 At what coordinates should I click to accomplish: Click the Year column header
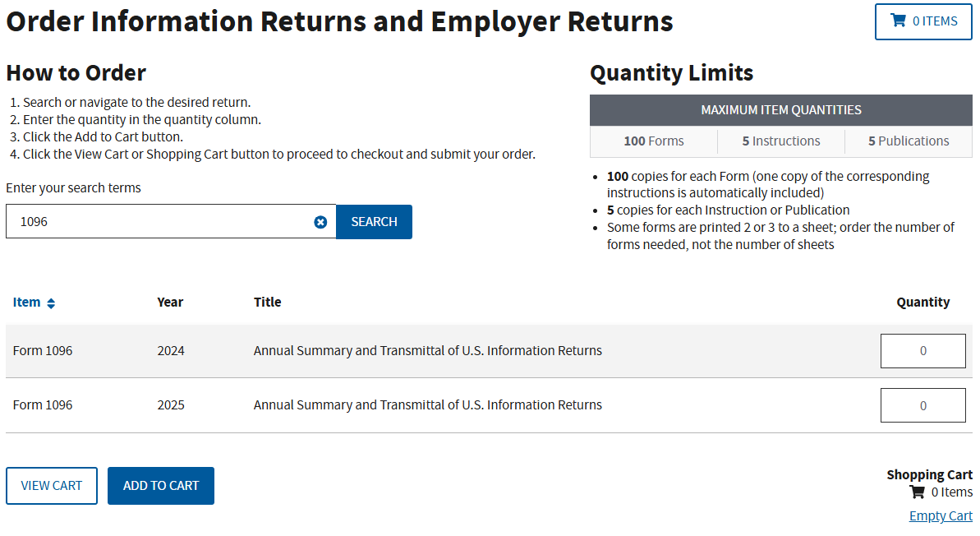170,302
